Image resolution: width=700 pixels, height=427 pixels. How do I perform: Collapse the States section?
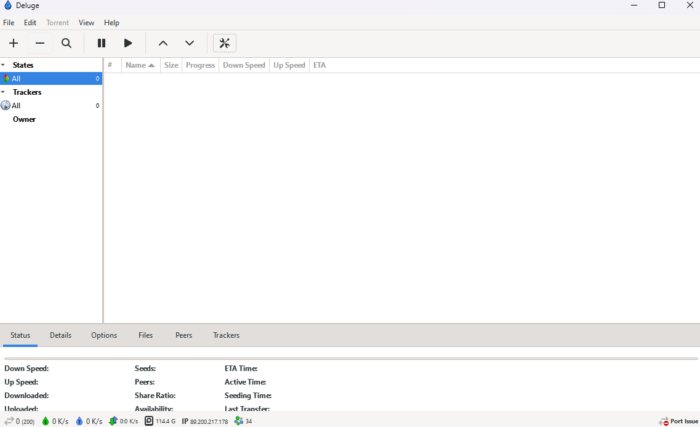[3, 65]
